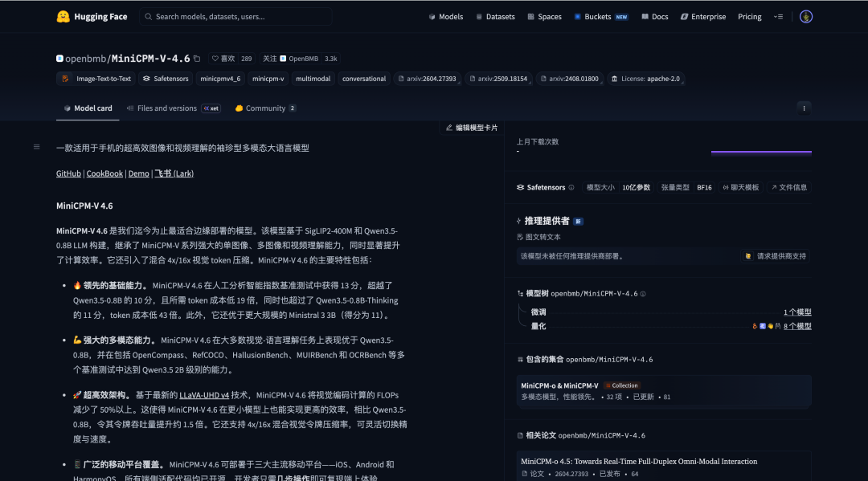The width and height of the screenshot is (868, 481).
Task: Switch to the Model card tab
Action: click(88, 108)
